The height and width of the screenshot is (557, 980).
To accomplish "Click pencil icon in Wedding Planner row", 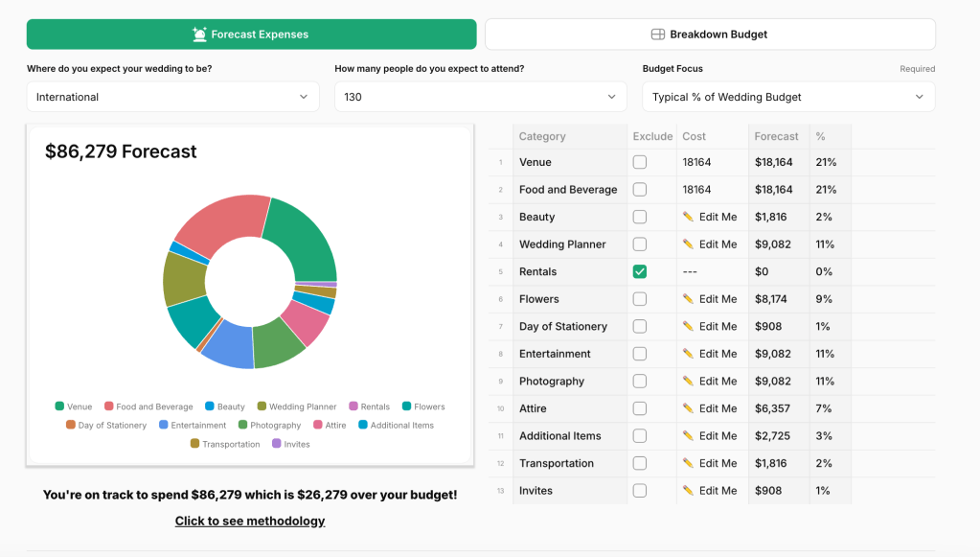I will point(688,244).
